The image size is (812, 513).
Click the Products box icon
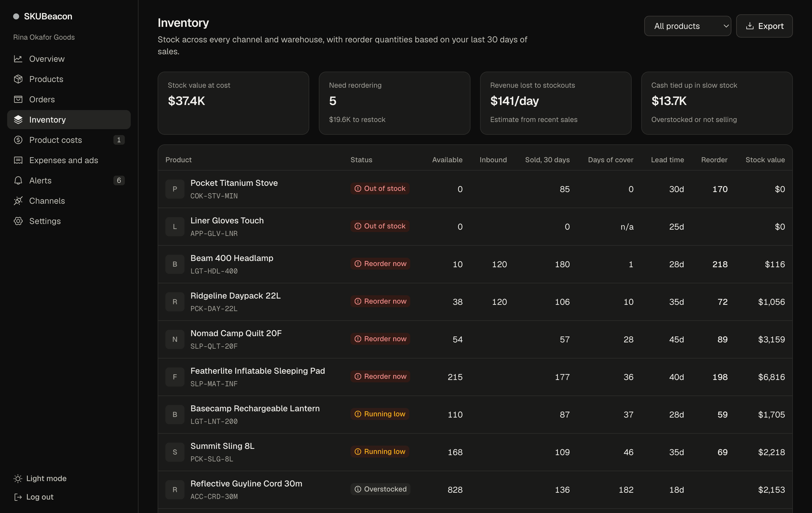click(18, 79)
